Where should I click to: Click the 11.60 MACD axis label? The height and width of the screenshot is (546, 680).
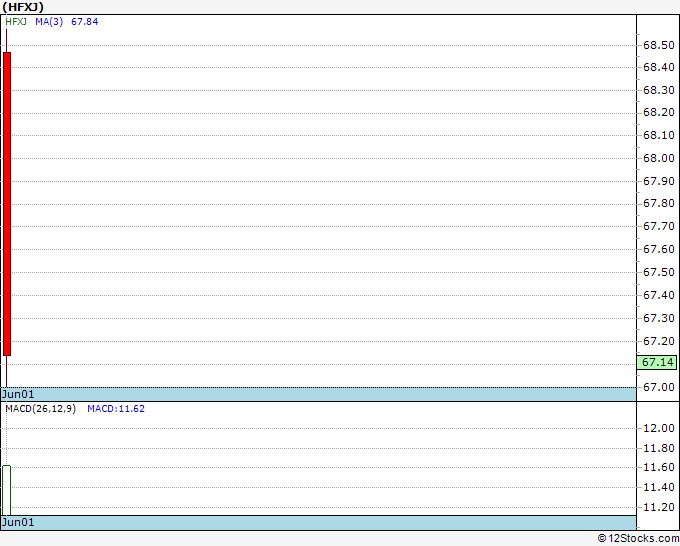pos(658,468)
